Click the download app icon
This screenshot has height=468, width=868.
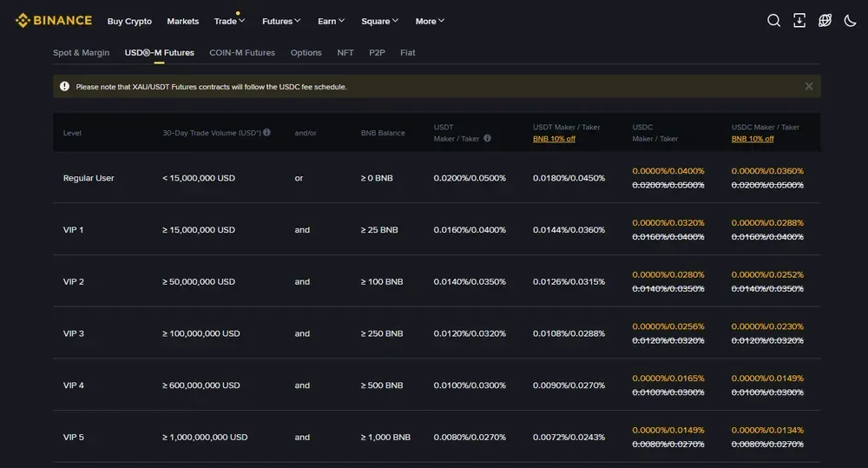tap(799, 21)
